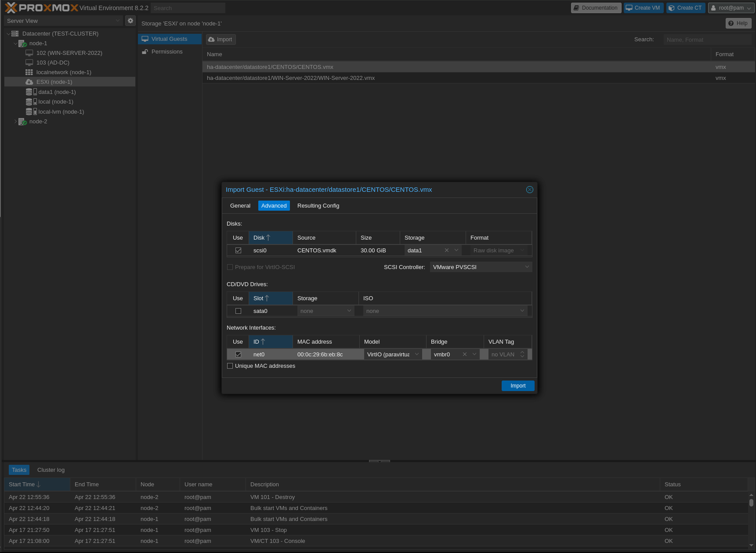The height and width of the screenshot is (553, 756).
Task: Expand the node-2 tree node
Action: point(16,122)
